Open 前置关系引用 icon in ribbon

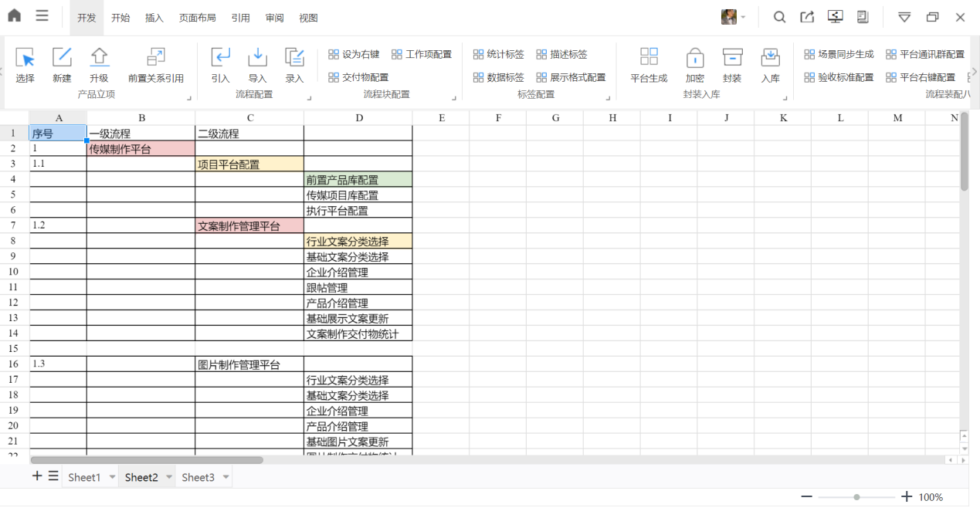pos(156,58)
